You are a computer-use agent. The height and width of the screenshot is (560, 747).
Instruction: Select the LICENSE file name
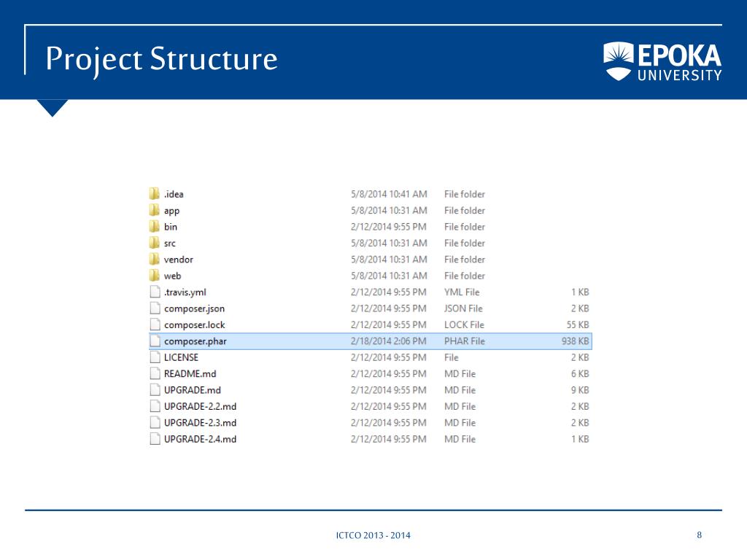coord(181,357)
